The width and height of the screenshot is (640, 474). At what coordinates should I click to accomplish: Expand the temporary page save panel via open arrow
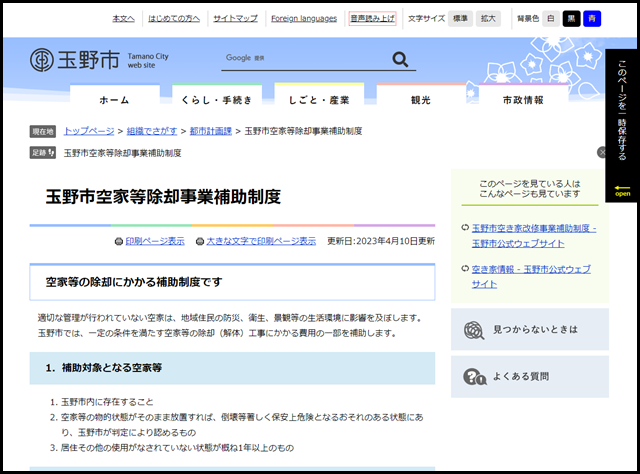621,190
